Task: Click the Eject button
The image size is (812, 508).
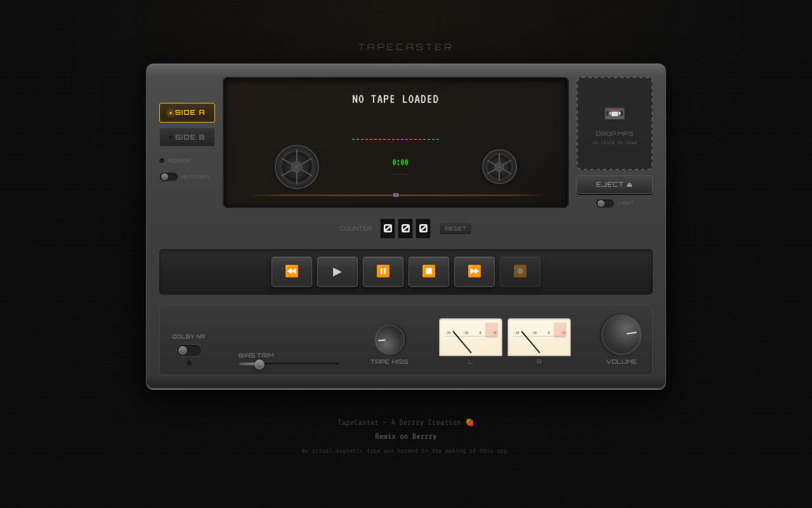Action: [x=615, y=185]
